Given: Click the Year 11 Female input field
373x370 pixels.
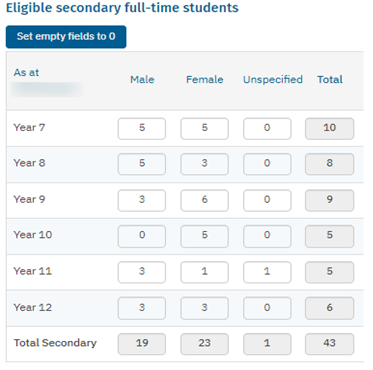Looking at the screenshot, I should click(204, 272).
